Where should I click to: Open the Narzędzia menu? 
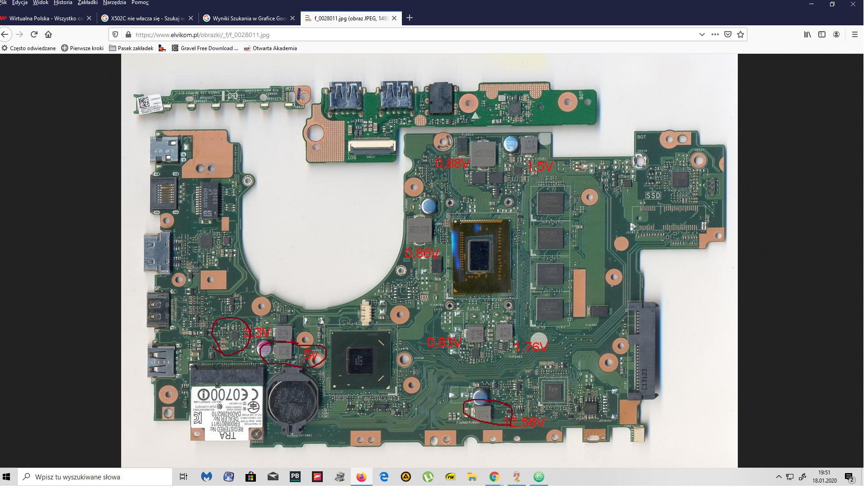click(114, 3)
